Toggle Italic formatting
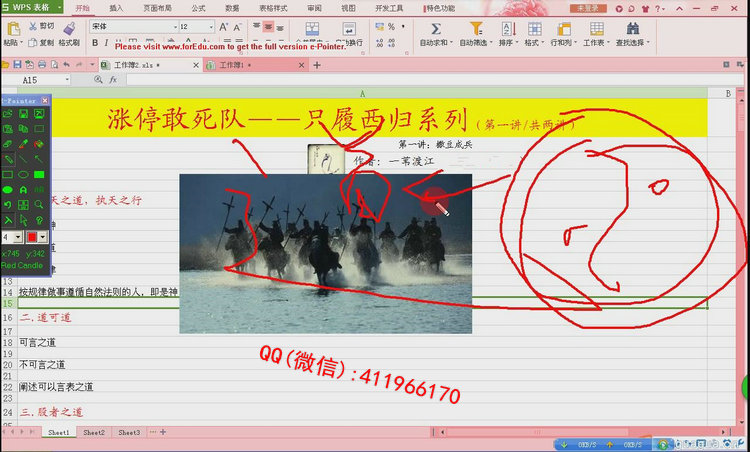Image resolution: width=750 pixels, height=452 pixels. tap(106, 43)
